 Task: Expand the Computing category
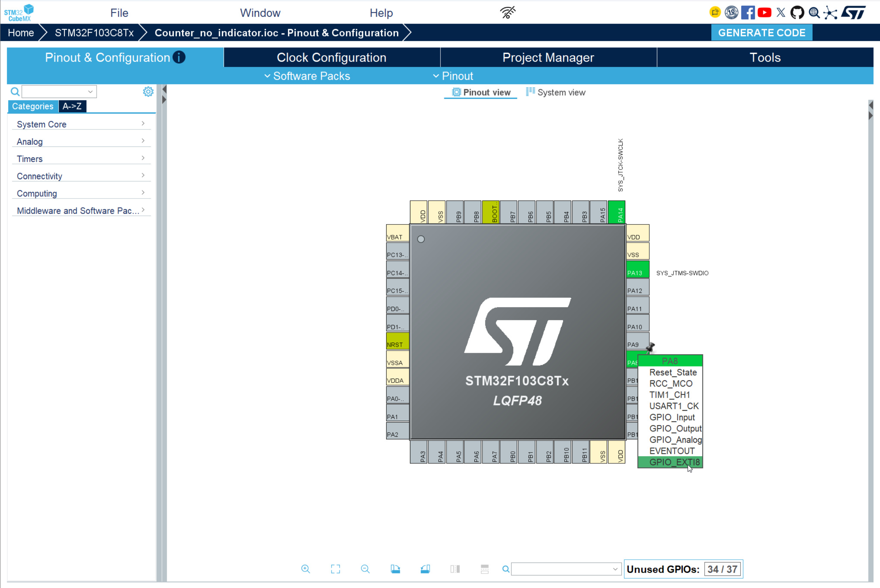click(81, 193)
